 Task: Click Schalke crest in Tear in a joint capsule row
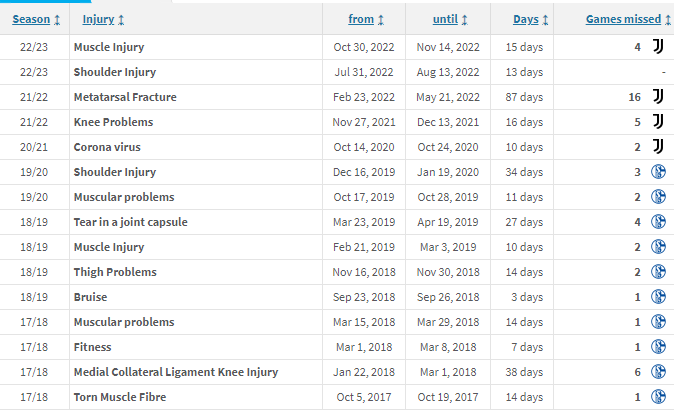[x=658, y=222]
